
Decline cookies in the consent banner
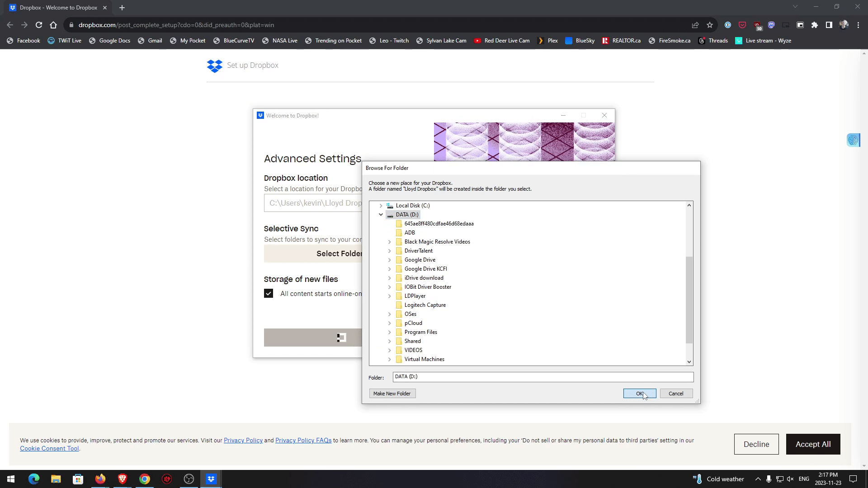[x=756, y=444]
